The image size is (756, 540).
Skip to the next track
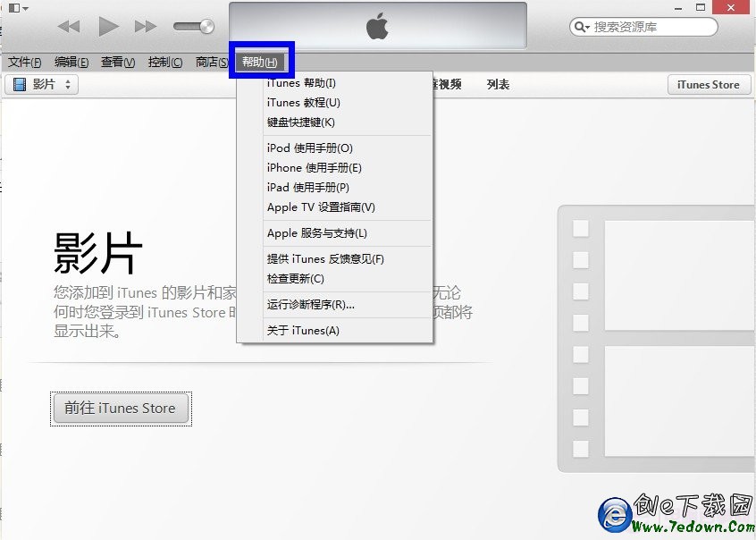point(146,26)
